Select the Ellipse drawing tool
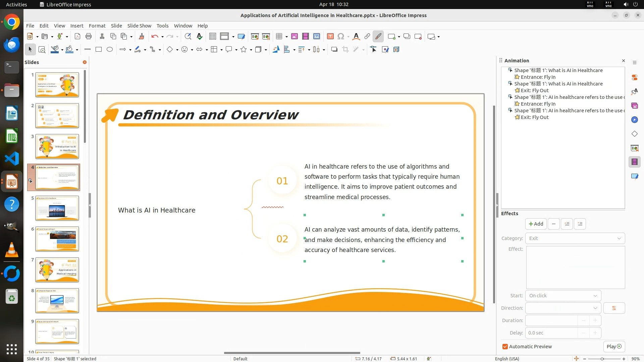 coord(110,50)
